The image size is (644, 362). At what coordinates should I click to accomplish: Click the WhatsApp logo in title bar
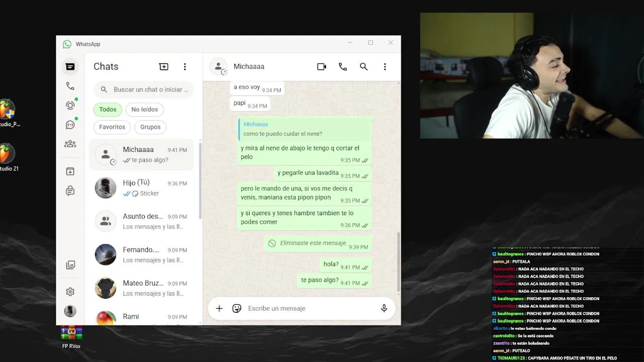(x=67, y=44)
